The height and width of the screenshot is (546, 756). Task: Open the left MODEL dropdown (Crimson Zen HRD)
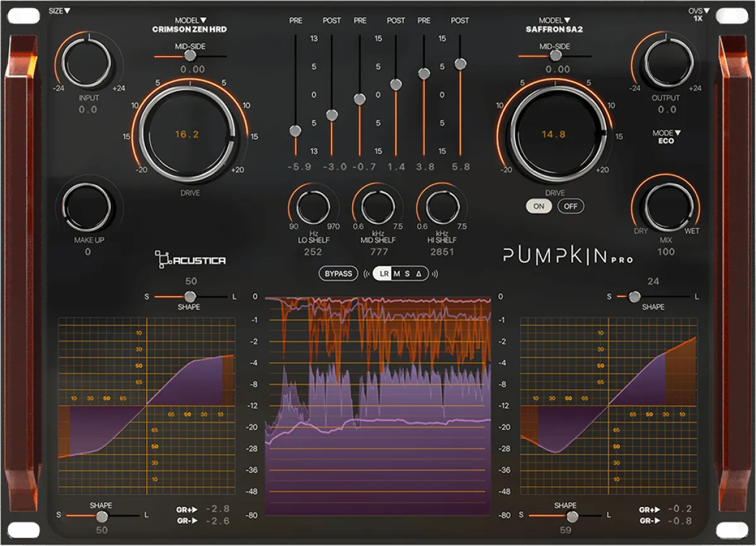190,25
